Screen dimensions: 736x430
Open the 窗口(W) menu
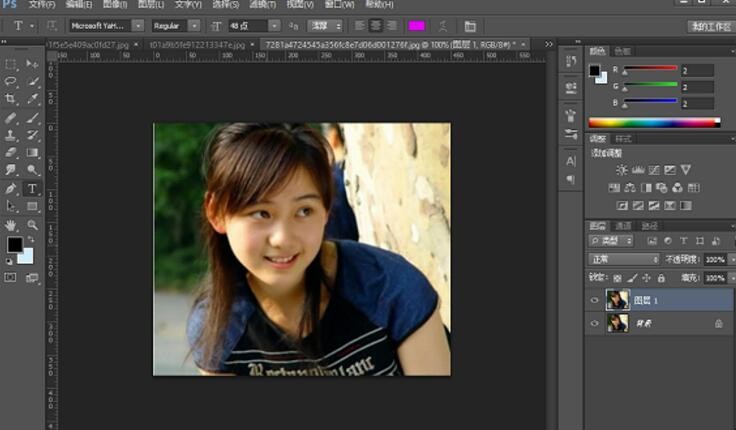(x=339, y=5)
